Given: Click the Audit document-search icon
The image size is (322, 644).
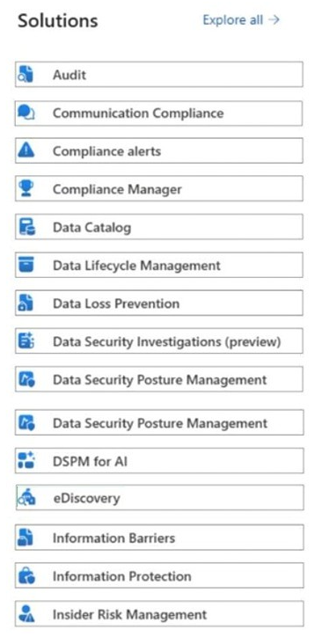Looking at the screenshot, I should point(26,75).
